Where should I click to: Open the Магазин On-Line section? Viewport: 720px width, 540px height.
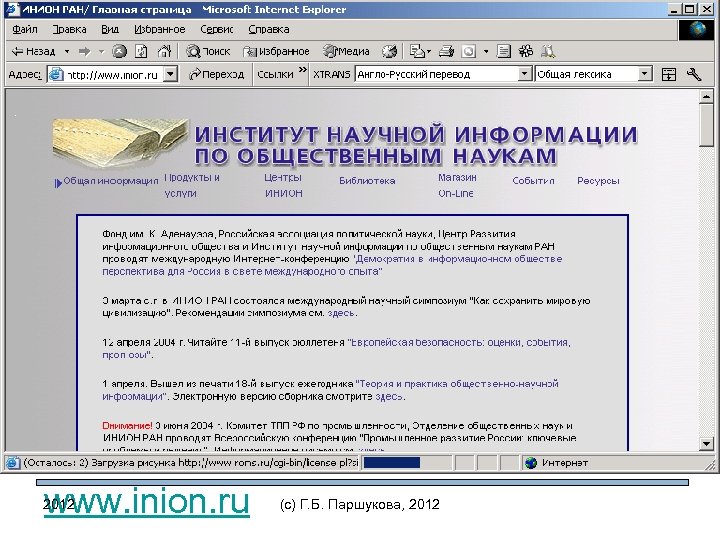(x=457, y=185)
